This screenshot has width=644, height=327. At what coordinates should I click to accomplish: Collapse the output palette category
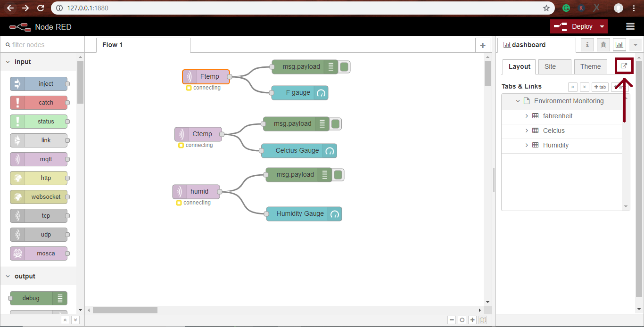click(38, 276)
